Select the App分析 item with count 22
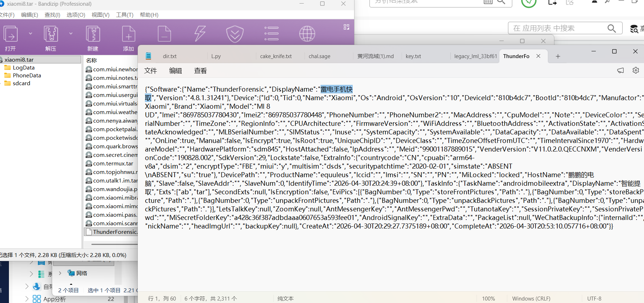 54,299
